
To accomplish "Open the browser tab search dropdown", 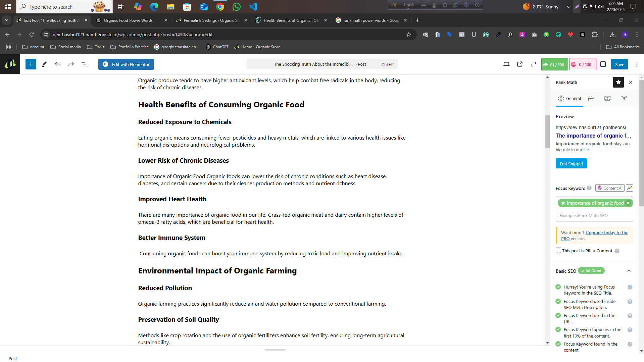I will click(7, 20).
